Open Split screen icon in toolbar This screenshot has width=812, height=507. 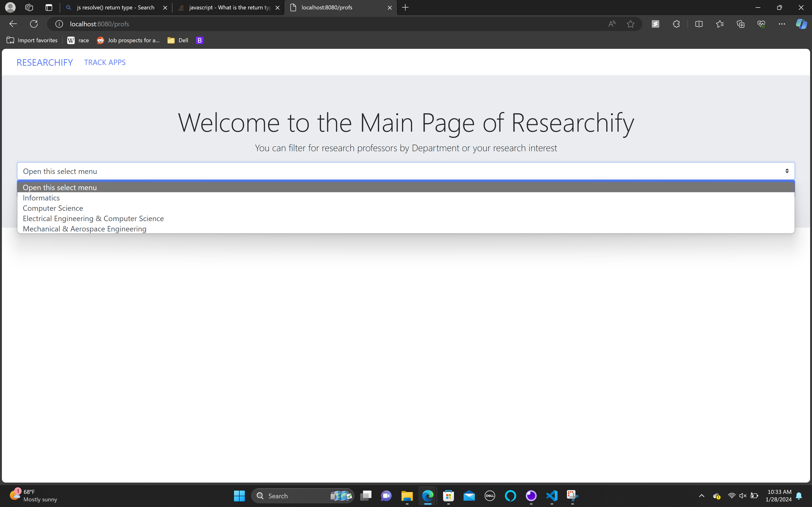[699, 24]
